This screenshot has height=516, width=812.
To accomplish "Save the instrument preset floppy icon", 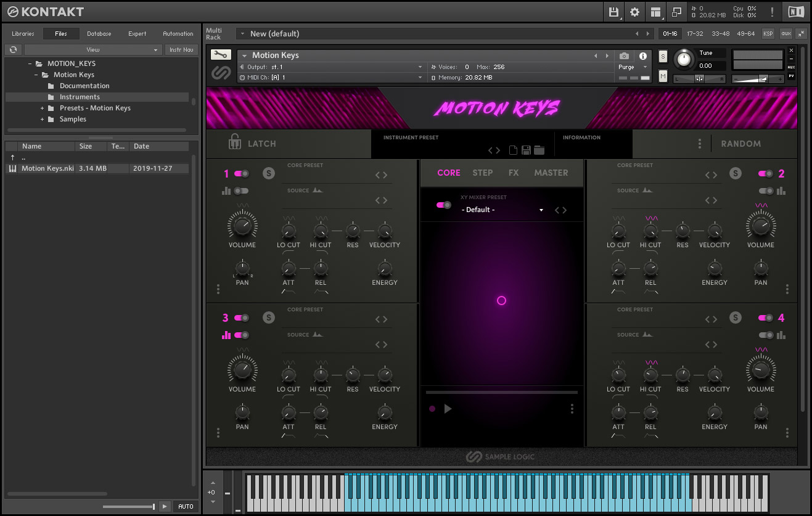I will point(526,150).
